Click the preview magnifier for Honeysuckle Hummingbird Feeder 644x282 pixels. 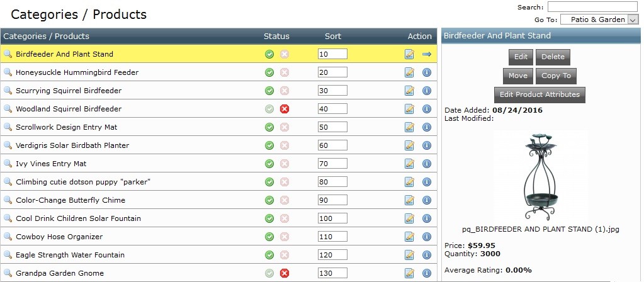tap(8, 73)
